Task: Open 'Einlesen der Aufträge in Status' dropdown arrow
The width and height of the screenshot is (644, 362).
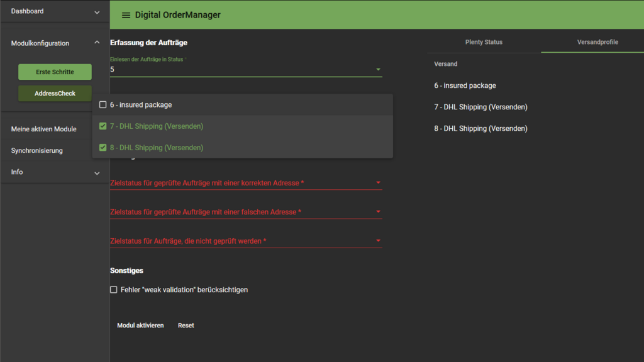Action: (x=378, y=70)
